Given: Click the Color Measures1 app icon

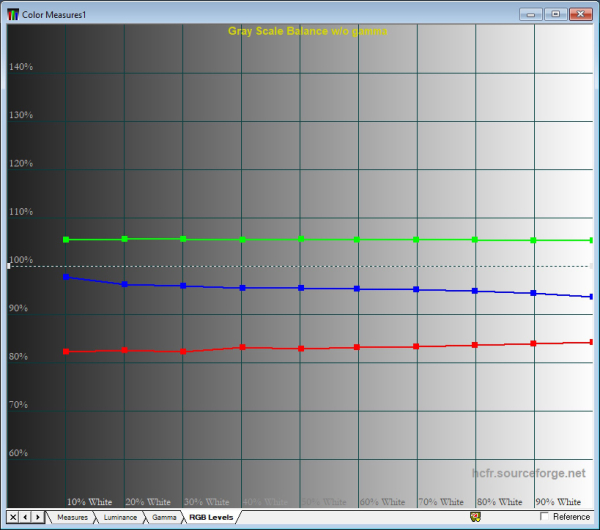Looking at the screenshot, I should coord(13,15).
